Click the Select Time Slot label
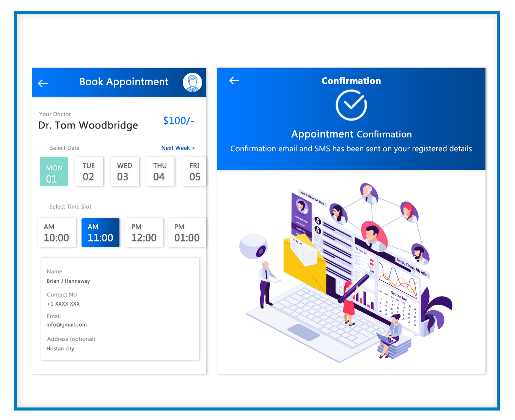 coord(70,207)
